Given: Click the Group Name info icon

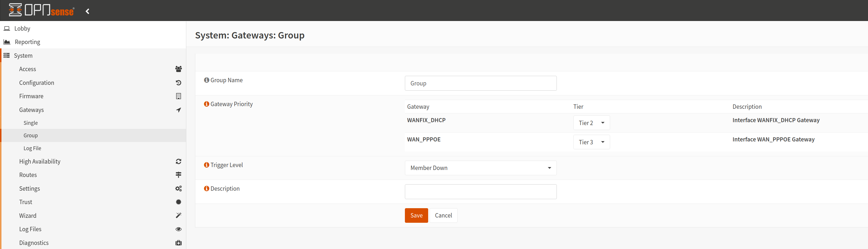Looking at the screenshot, I should coord(206,80).
